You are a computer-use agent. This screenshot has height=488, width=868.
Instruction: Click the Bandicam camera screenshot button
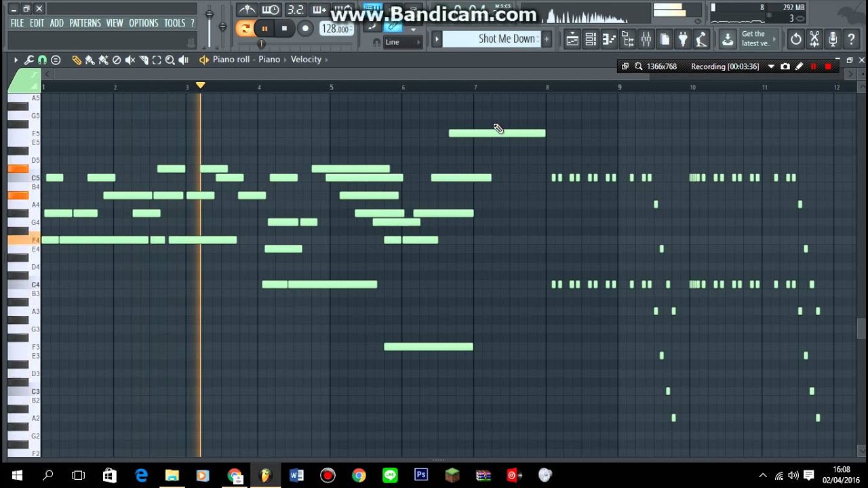pyautogui.click(x=785, y=66)
